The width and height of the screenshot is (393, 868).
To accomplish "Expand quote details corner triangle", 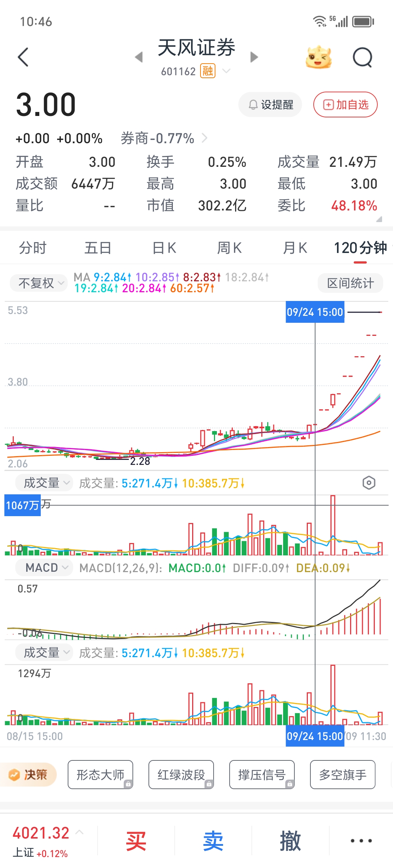I will coord(379,219).
